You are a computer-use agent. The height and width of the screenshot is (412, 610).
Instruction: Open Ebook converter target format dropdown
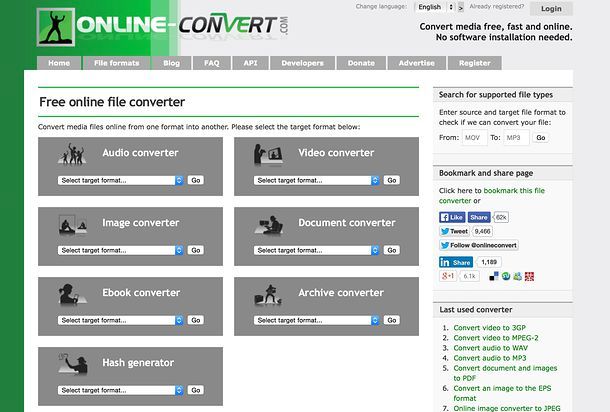pyautogui.click(x=121, y=320)
